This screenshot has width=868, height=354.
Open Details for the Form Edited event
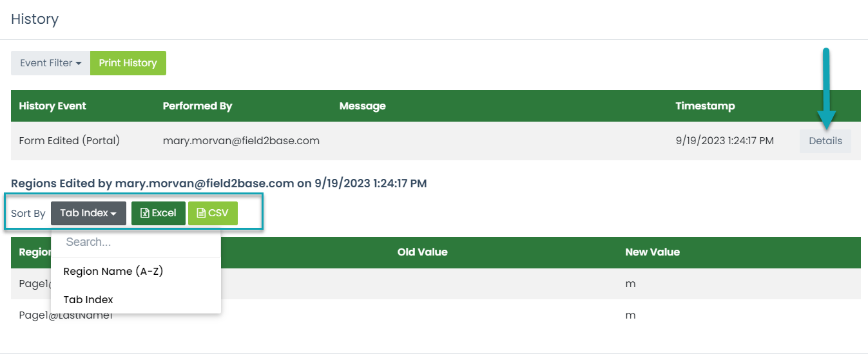coord(825,141)
